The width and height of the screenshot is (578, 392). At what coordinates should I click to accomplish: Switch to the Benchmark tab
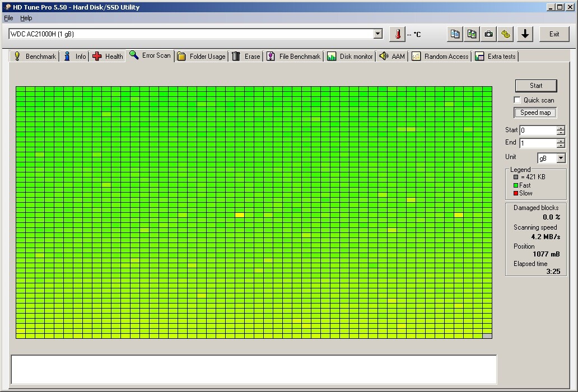click(35, 56)
